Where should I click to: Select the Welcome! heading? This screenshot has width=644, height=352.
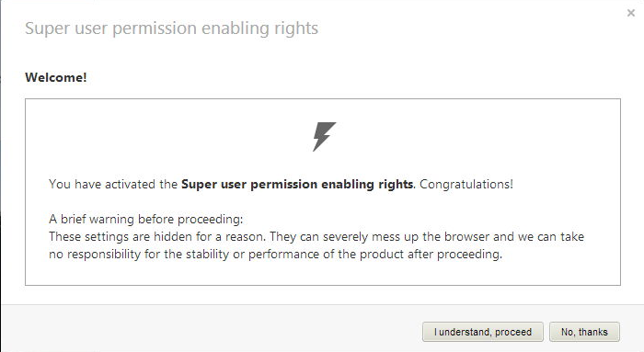56,77
